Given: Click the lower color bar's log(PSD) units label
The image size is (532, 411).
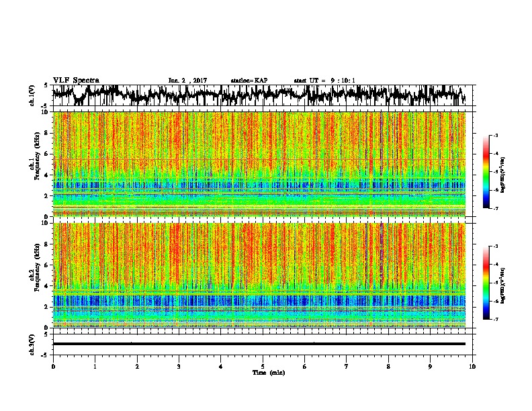Looking at the screenshot, I should click(x=502, y=285).
